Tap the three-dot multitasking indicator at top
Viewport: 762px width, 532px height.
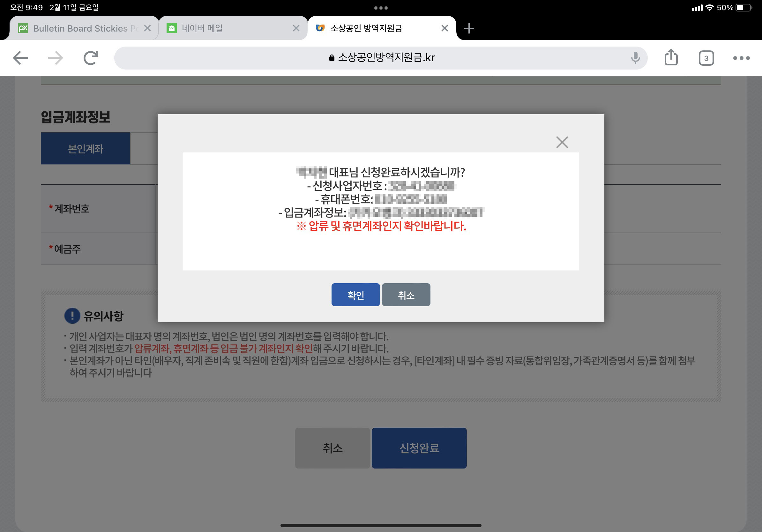381,8
